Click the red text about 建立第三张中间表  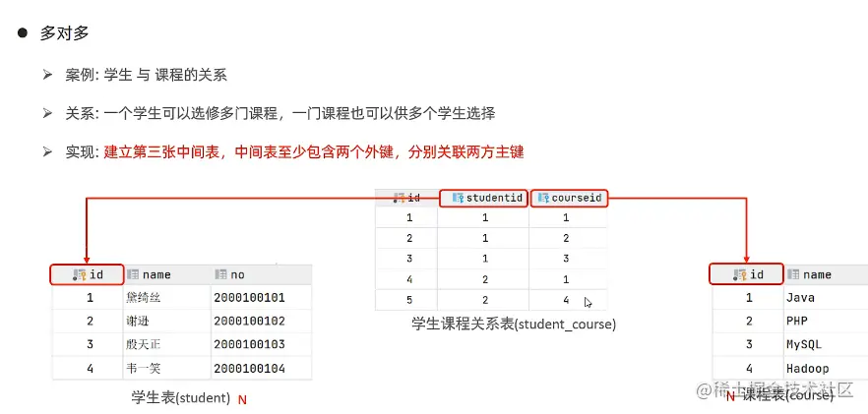(x=314, y=152)
